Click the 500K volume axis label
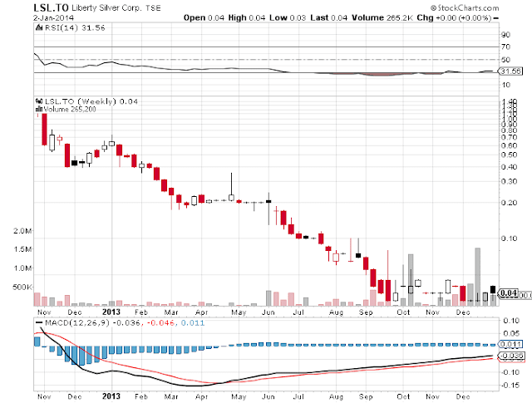The width and height of the screenshot is (532, 403). [22, 288]
